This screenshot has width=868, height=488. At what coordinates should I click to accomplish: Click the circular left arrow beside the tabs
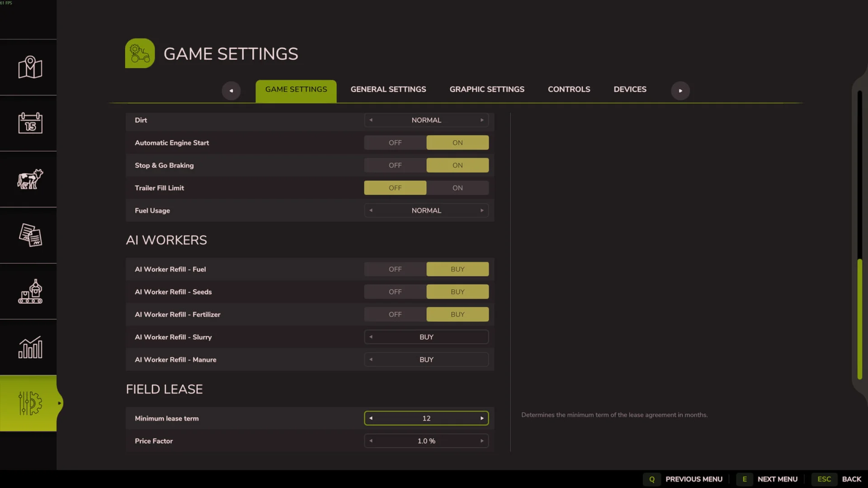tap(231, 90)
